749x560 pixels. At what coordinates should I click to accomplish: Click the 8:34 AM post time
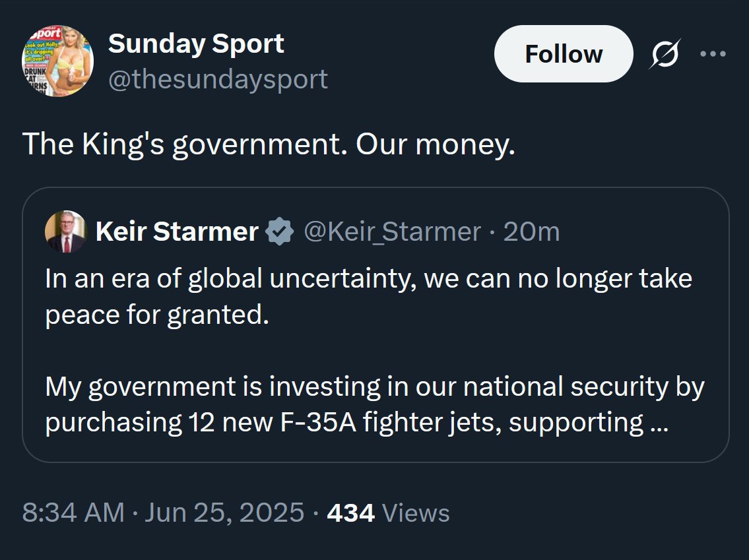pyautogui.click(x=73, y=513)
